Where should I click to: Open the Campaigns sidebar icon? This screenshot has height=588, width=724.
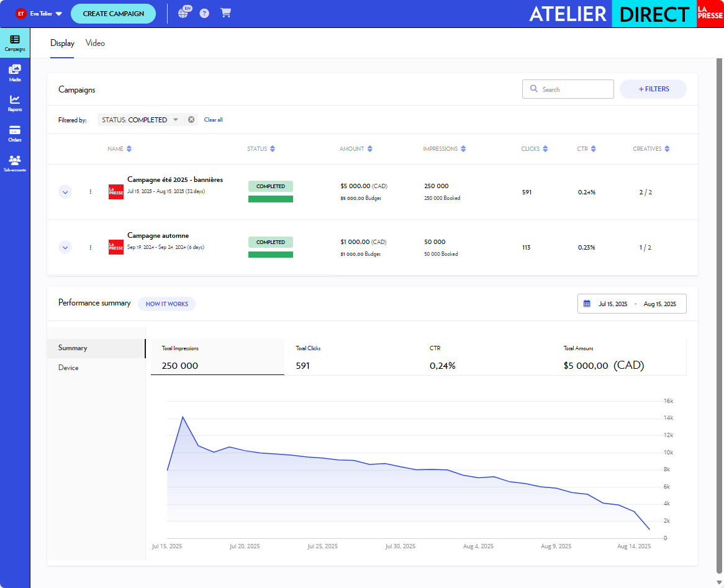pos(15,42)
